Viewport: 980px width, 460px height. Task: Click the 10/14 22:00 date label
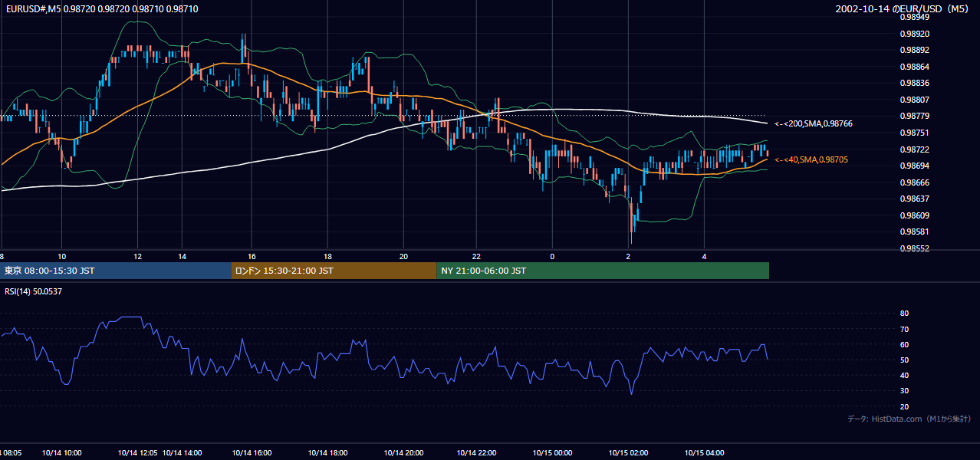pos(477,453)
